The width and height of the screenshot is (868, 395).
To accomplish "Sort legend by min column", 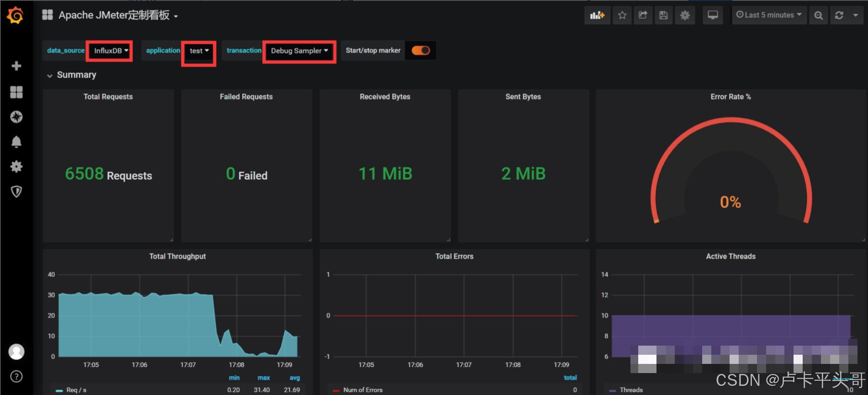I will pyautogui.click(x=234, y=378).
